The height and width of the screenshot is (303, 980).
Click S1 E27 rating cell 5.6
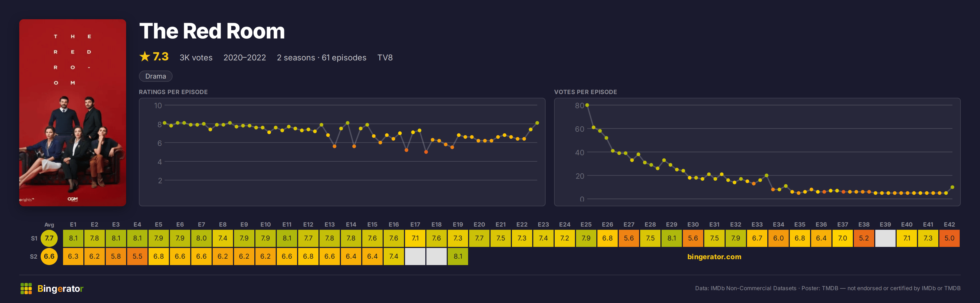point(628,238)
